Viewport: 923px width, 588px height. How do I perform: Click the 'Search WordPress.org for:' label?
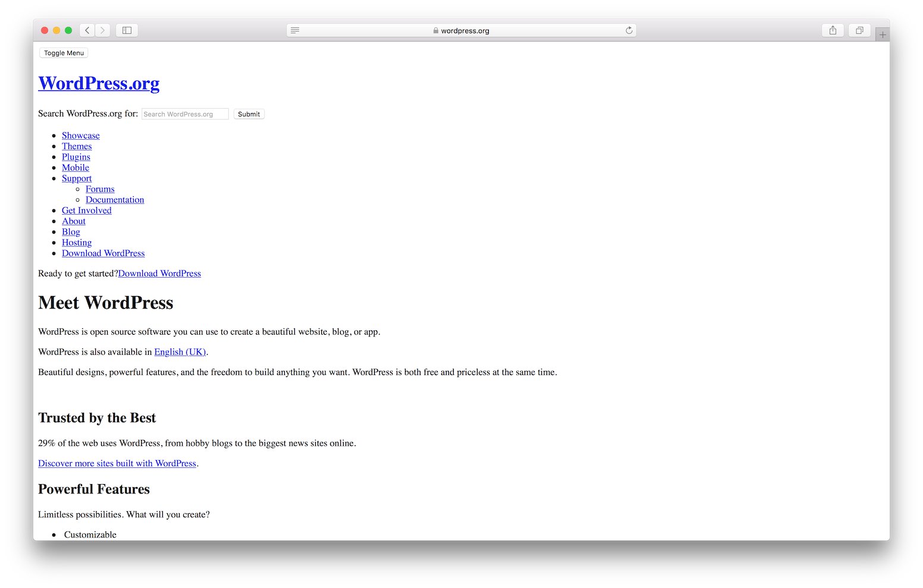pyautogui.click(x=88, y=114)
